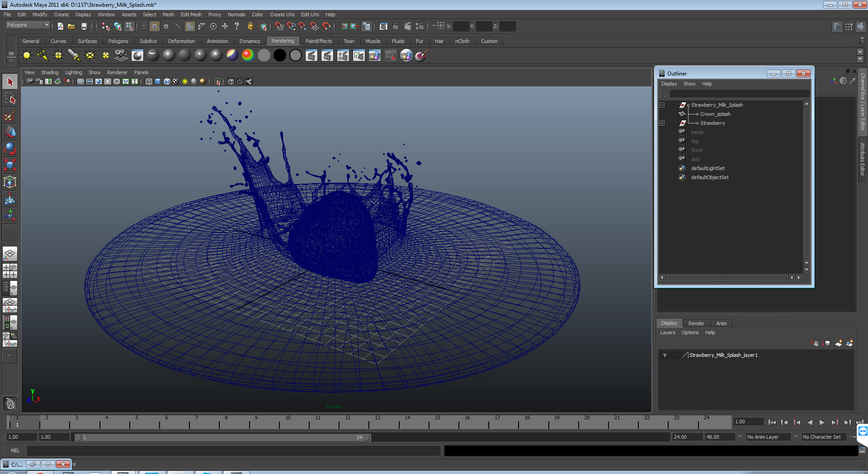Assign the ramp shader rainbow sphere
Image resolution: width=868 pixels, height=474 pixels.
248,55
